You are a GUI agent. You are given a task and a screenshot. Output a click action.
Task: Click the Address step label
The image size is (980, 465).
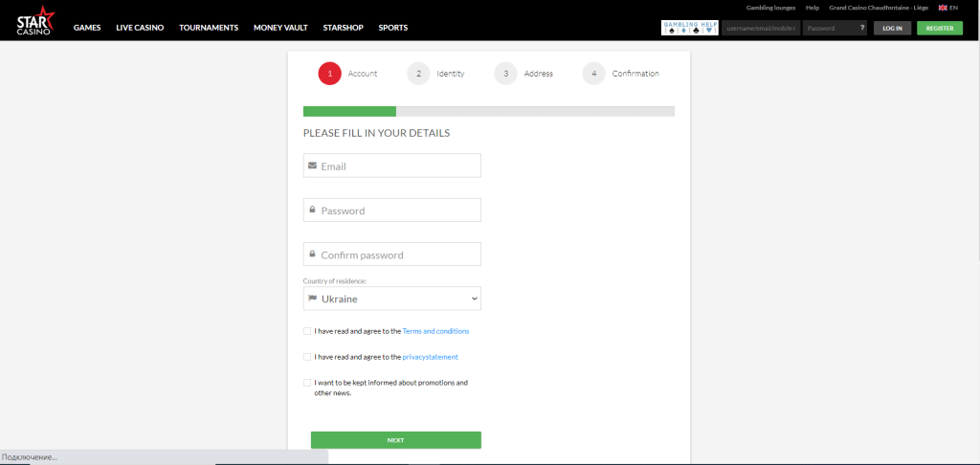point(539,74)
